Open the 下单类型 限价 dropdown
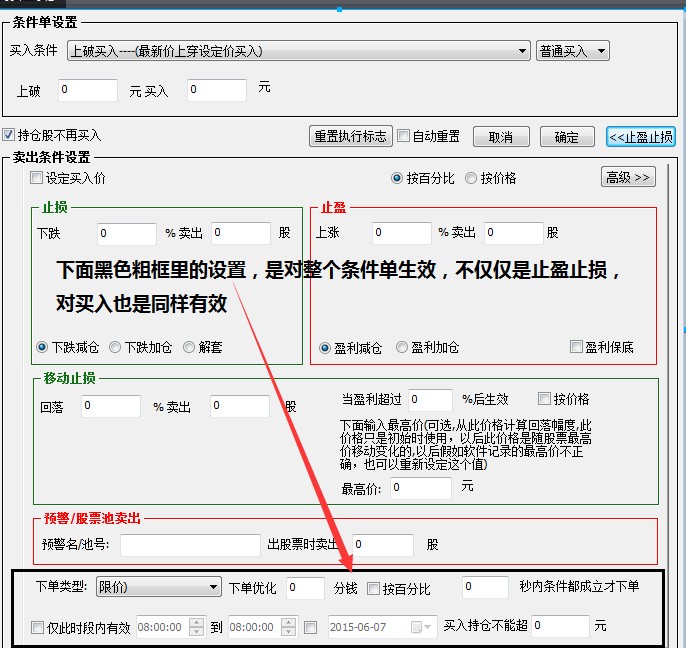Viewport: 686px width, 648px height. coord(158,587)
